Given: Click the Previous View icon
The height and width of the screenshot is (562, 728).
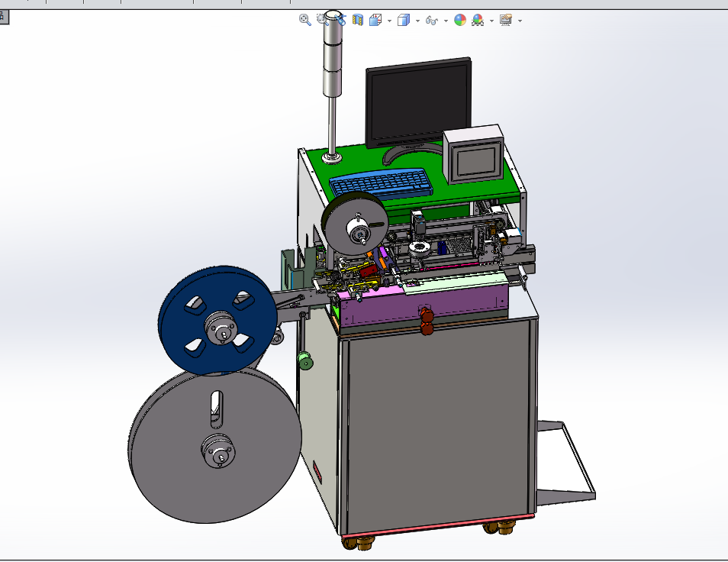Looking at the screenshot, I should point(340,20).
